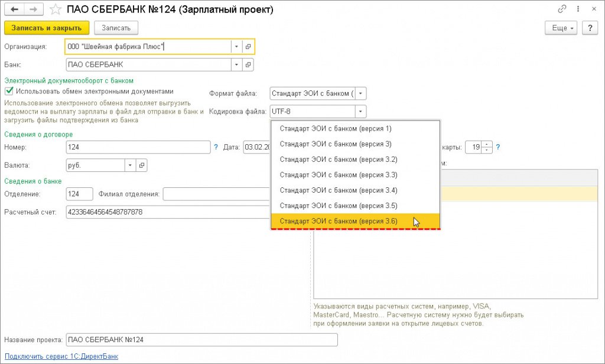This screenshot has width=605, height=364.
Task: Open the bank record via Bank field icon
Action: click(x=248, y=64)
